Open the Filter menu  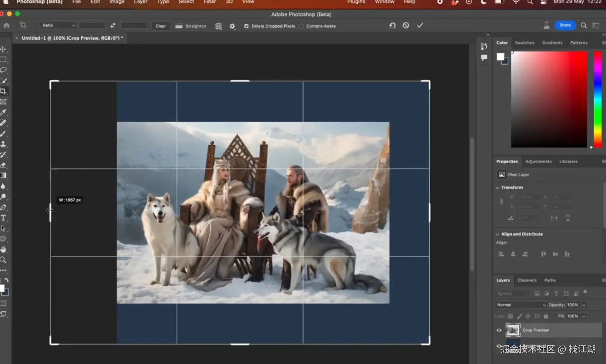[x=210, y=2]
